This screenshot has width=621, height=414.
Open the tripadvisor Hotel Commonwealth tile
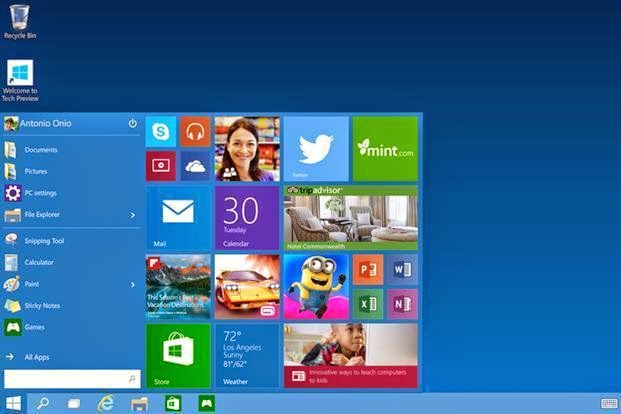pyautogui.click(x=351, y=218)
